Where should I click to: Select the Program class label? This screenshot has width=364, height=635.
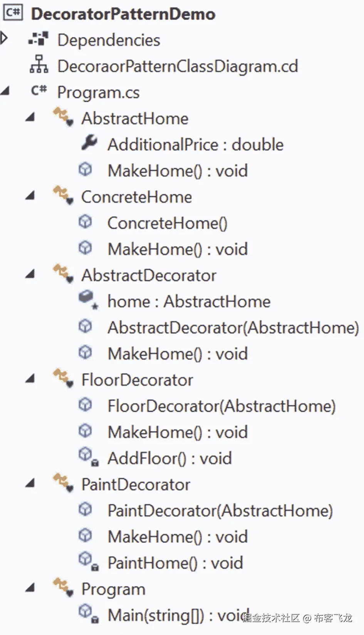113,589
